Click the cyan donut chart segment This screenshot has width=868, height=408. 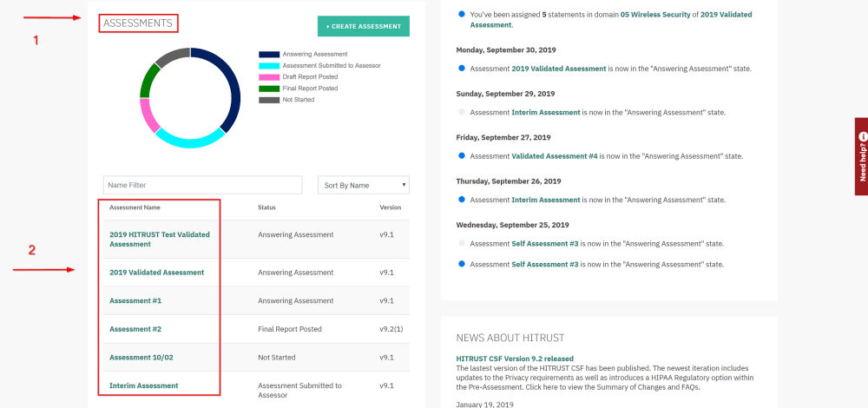pos(190,142)
